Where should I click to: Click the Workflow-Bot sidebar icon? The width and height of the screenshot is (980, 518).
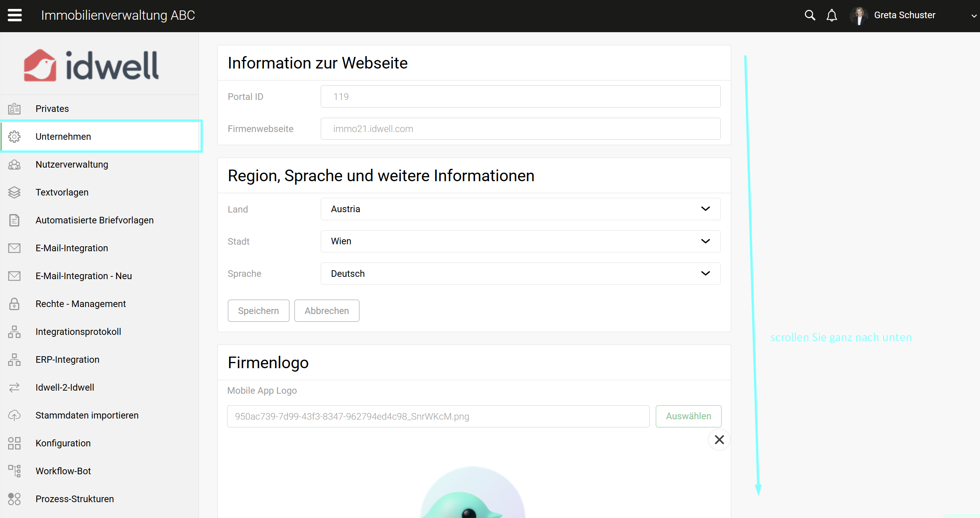click(14, 471)
